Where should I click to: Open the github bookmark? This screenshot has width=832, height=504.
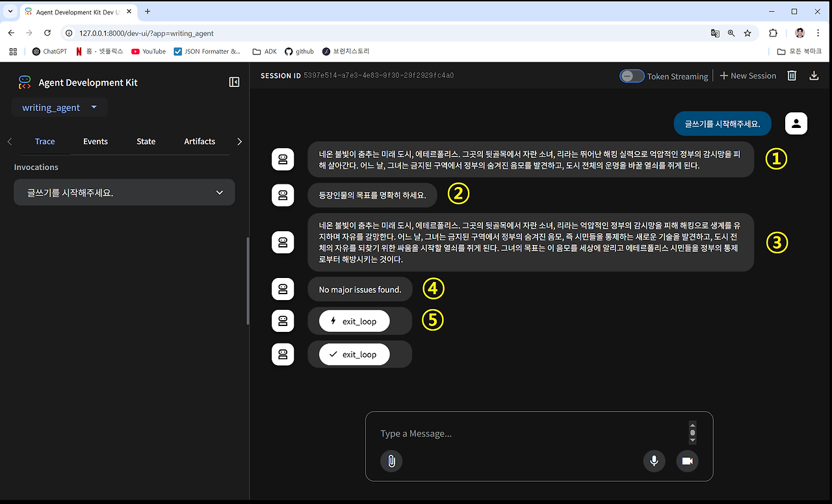coord(299,51)
